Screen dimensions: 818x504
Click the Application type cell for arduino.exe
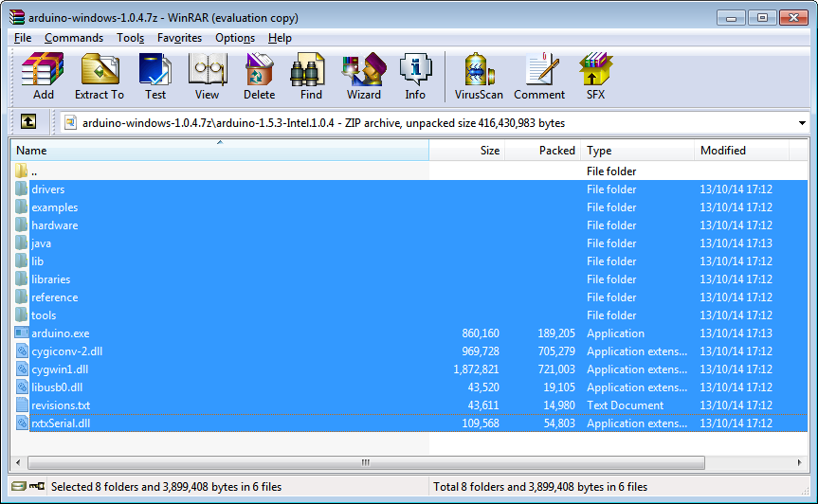(615, 333)
